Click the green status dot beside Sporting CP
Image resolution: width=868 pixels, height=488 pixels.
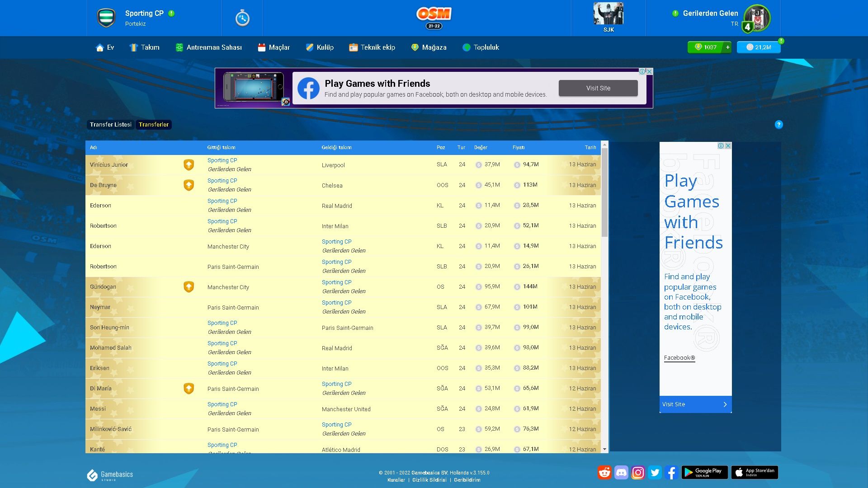(171, 14)
